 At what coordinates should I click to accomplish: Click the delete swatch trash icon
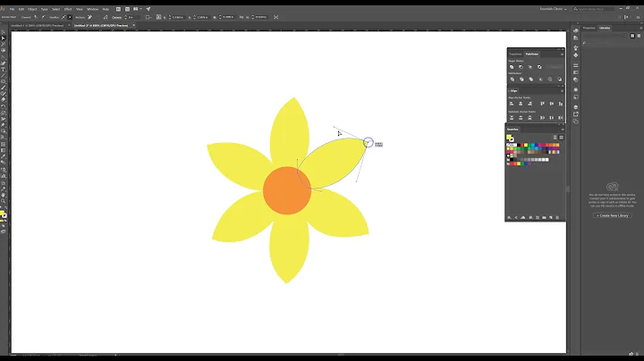coord(557,217)
